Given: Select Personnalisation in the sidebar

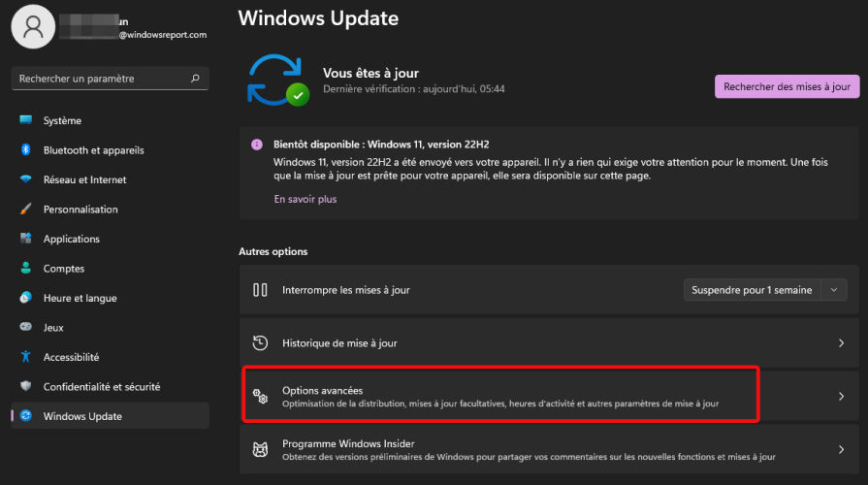Looking at the screenshot, I should tap(110, 209).
